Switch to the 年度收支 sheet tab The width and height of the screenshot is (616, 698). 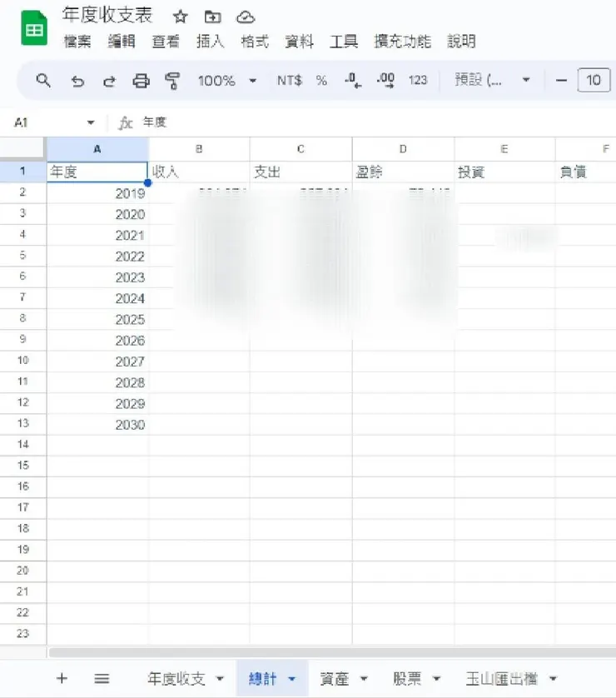tap(176, 679)
